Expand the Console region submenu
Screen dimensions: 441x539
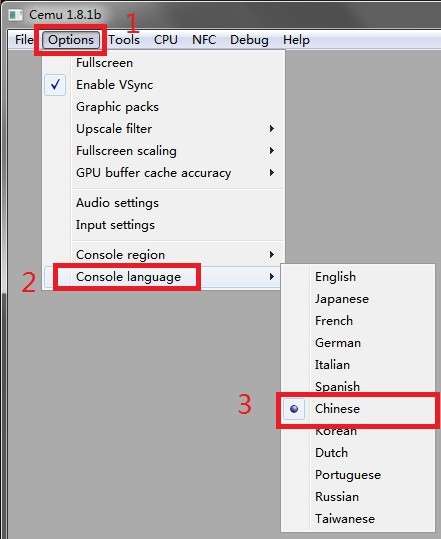pyautogui.click(x=163, y=255)
